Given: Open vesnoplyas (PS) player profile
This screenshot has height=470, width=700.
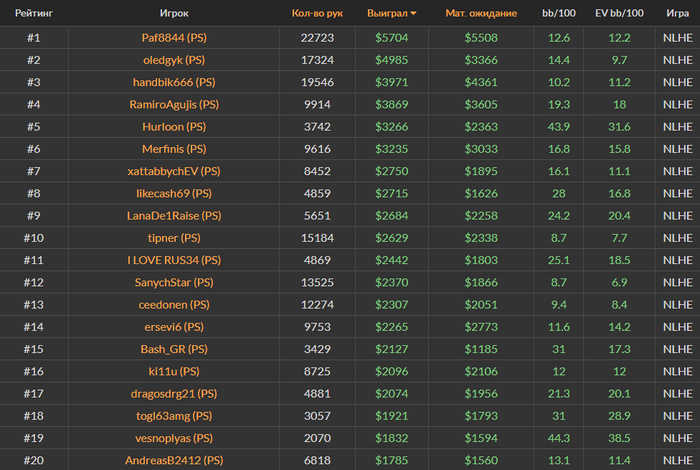Looking at the screenshot, I should [x=174, y=438].
